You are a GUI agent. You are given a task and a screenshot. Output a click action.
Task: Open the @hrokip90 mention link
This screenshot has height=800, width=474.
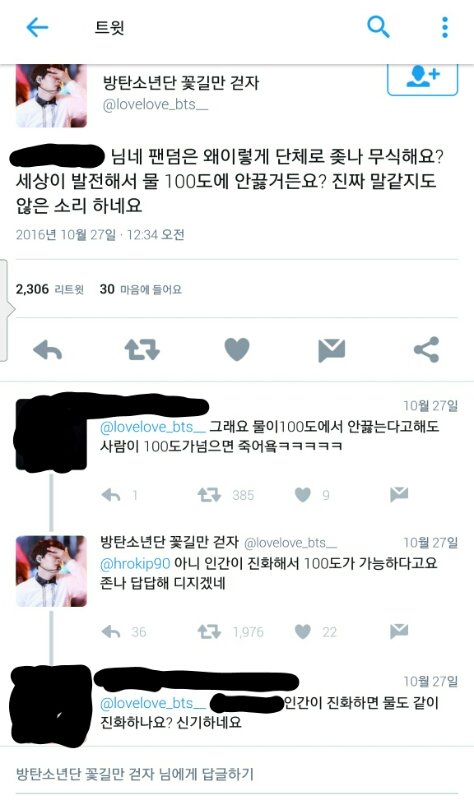point(135,563)
